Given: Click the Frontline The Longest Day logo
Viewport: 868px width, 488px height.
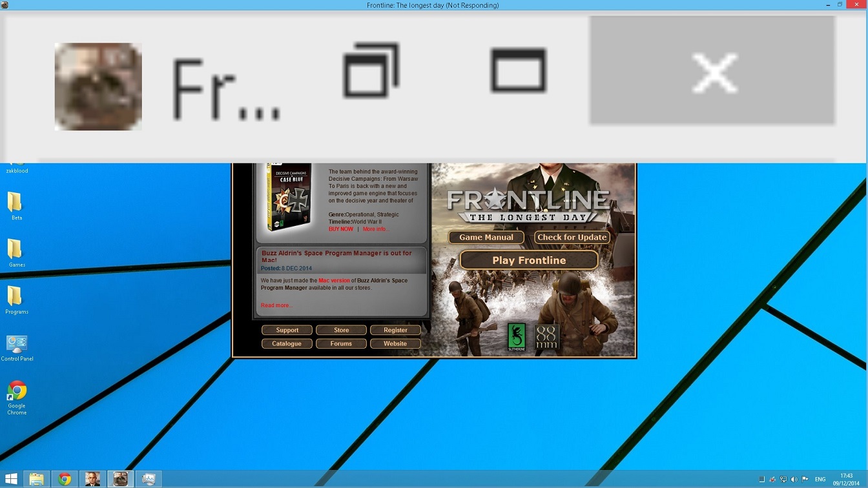Looking at the screenshot, I should click(x=528, y=205).
